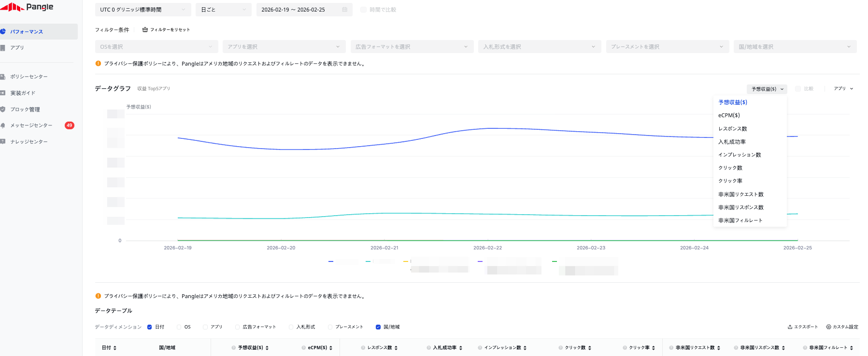Uncheck the 国/地域 dimension checkbox
The height and width of the screenshot is (356, 868).
378,327
